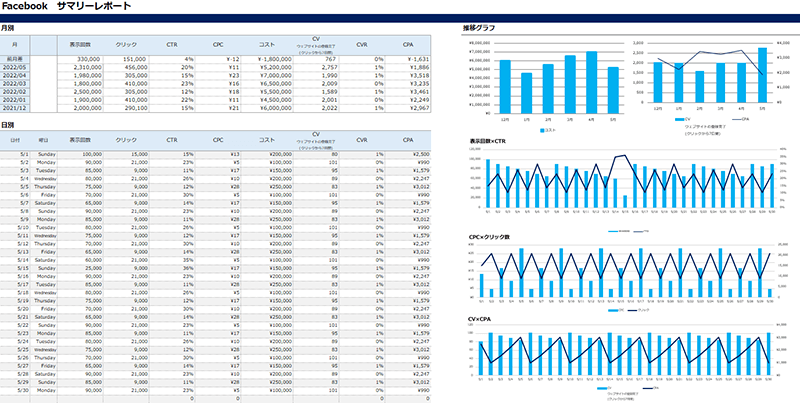The width and height of the screenshot is (800, 403).
Task: Click the '1,589' CV cell
Action: click(316, 92)
